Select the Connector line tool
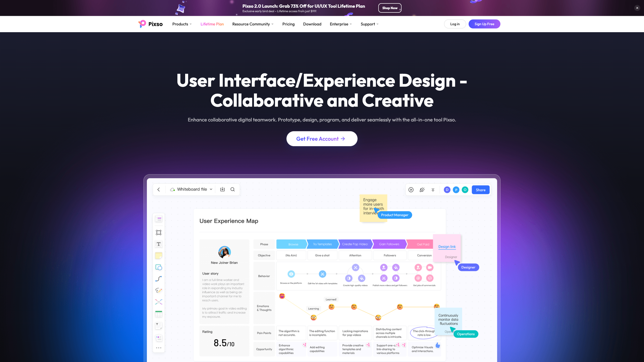 click(159, 279)
